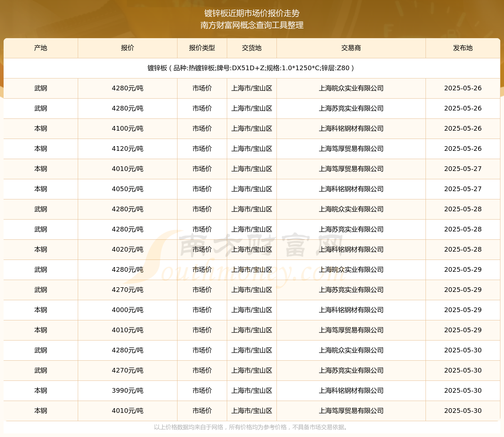504x437 pixels.
Task: Click 上海科铭钢材有限公司 in the 2025-05-30 row
Action: pyautogui.click(x=351, y=391)
